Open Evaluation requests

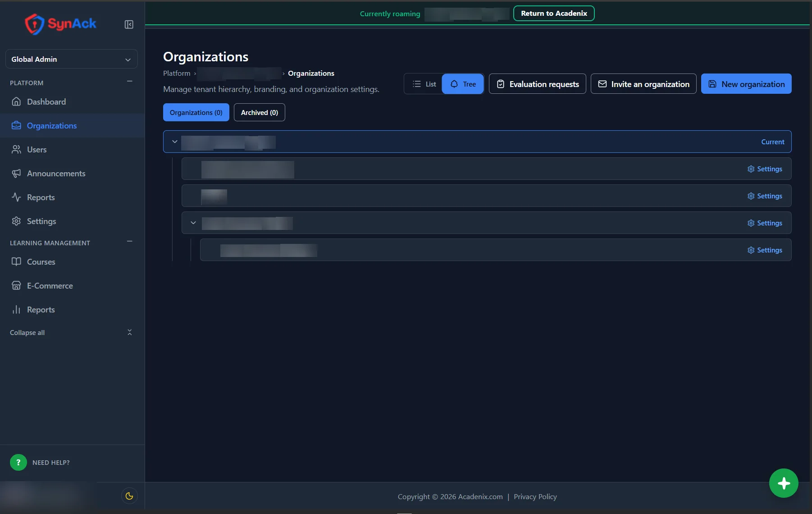click(538, 84)
